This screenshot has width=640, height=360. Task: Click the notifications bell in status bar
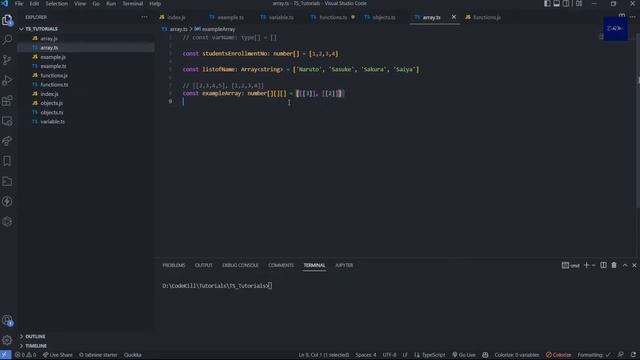(x=633, y=355)
